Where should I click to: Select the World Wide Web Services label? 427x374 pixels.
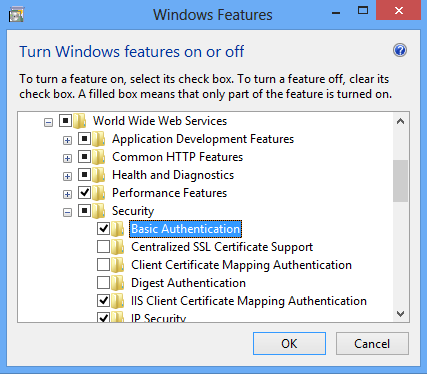coord(160,121)
